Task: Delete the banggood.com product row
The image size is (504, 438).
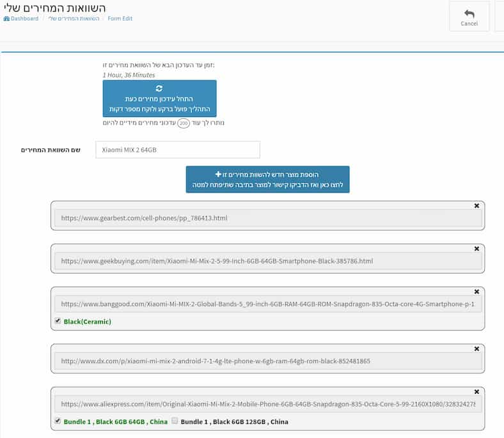Action: (476, 292)
